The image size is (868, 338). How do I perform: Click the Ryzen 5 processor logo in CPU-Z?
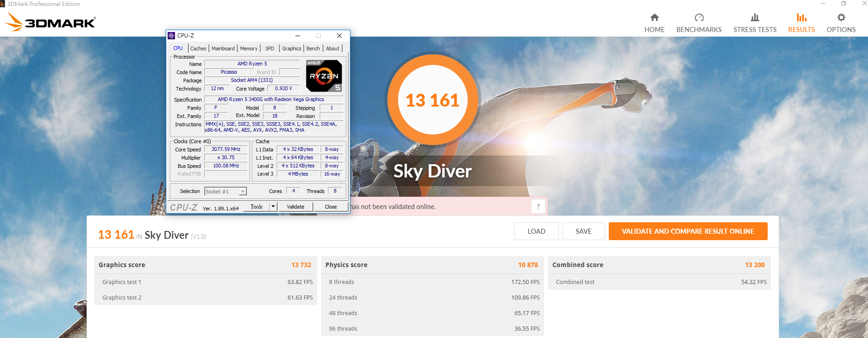pos(324,75)
